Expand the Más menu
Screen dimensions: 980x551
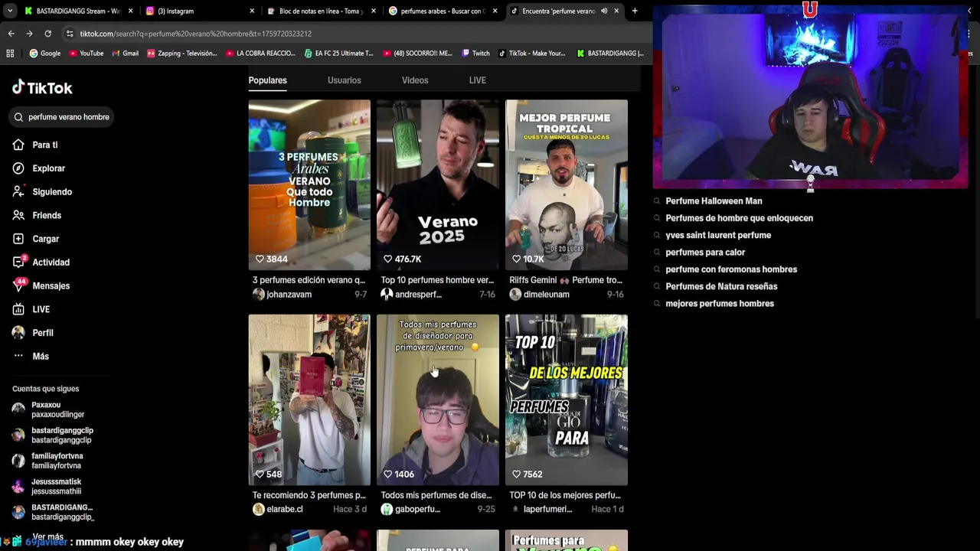pos(31,356)
